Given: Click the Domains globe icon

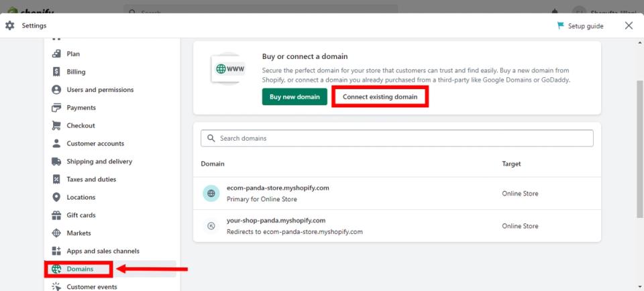Looking at the screenshot, I should pos(56,269).
